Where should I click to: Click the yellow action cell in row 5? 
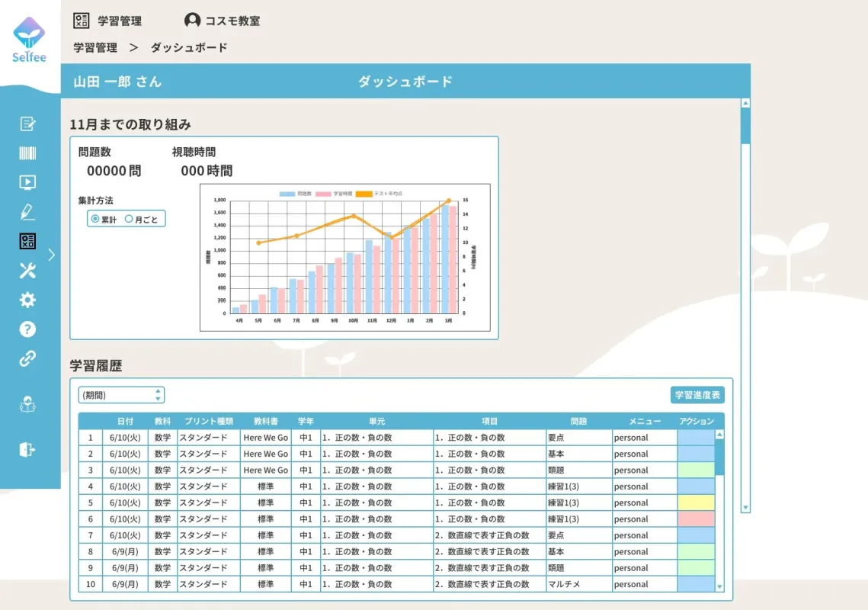(695, 502)
